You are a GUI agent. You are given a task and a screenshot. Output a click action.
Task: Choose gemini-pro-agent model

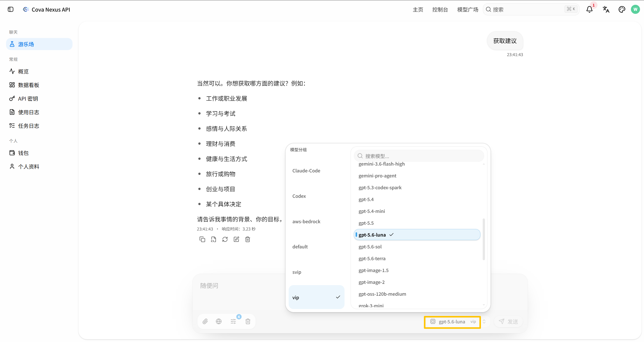tap(417, 176)
